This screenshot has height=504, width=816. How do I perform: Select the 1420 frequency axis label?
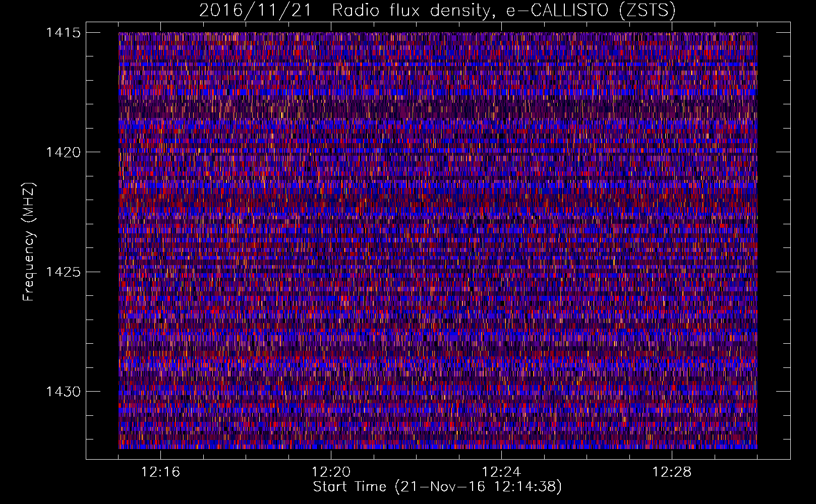pos(63,152)
